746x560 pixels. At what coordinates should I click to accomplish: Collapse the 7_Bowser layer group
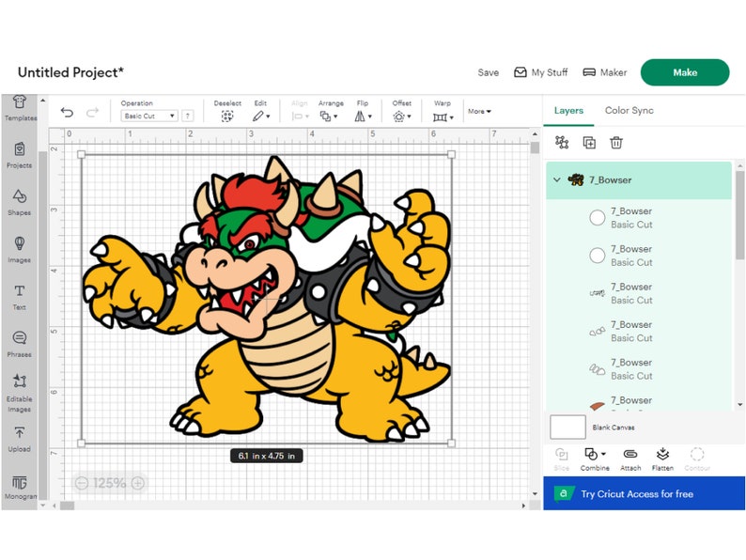(x=556, y=179)
